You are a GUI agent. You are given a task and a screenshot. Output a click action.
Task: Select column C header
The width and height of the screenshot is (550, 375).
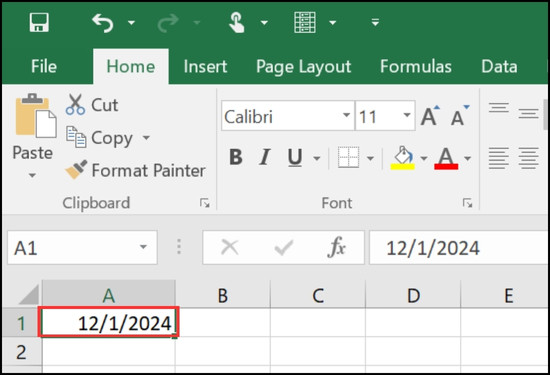tap(318, 294)
